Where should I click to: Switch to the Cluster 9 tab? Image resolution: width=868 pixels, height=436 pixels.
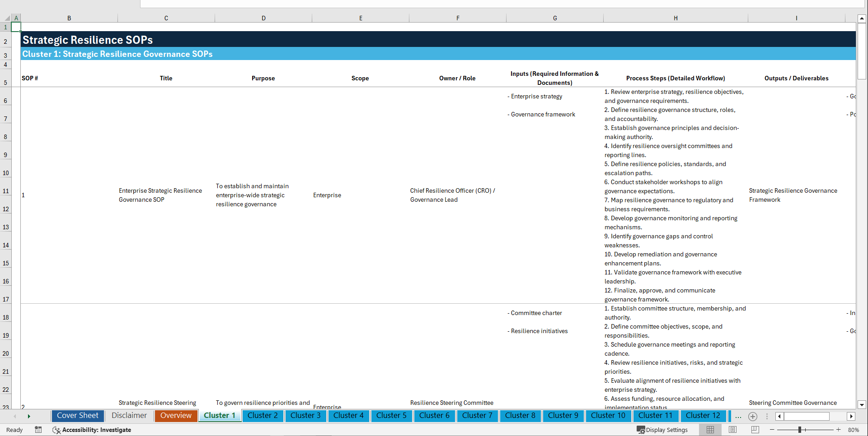(x=563, y=416)
